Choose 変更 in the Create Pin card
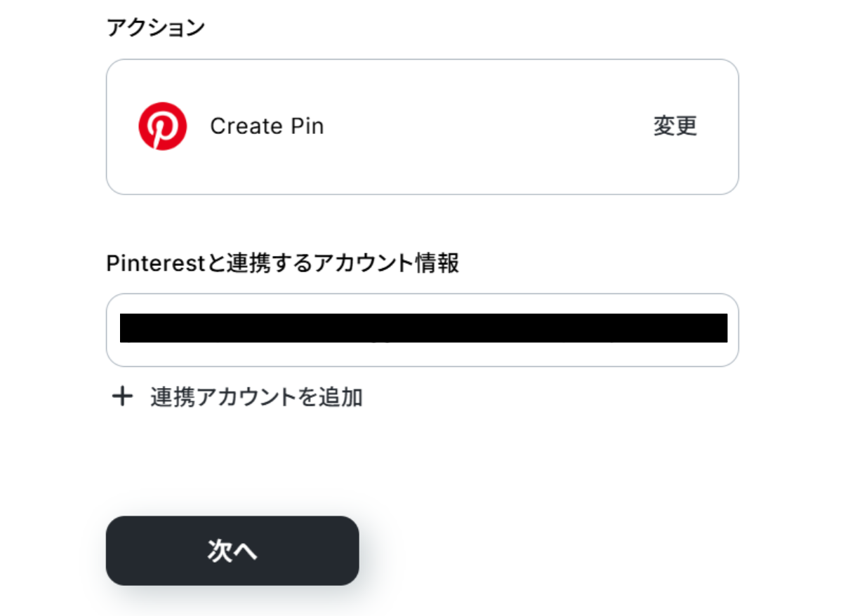 coord(675,126)
